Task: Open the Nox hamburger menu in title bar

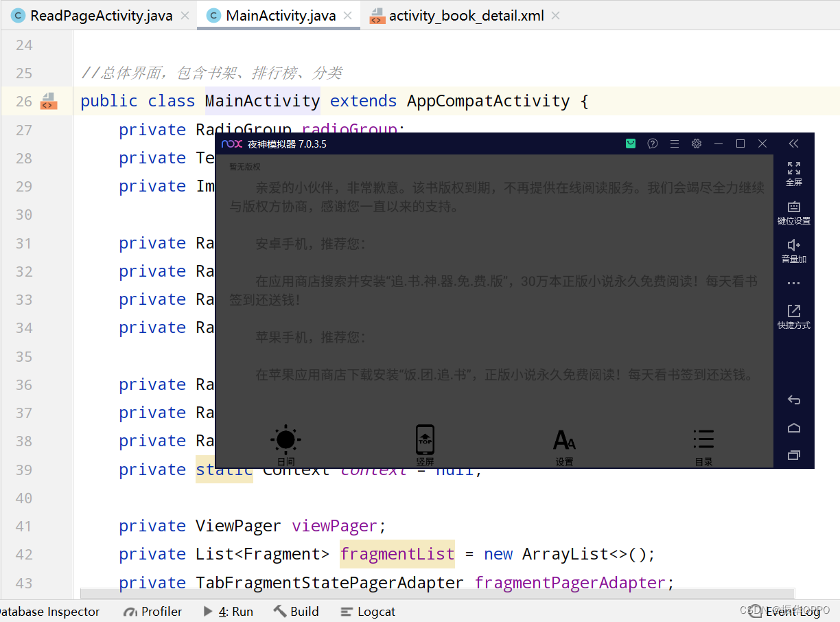Action: click(675, 143)
